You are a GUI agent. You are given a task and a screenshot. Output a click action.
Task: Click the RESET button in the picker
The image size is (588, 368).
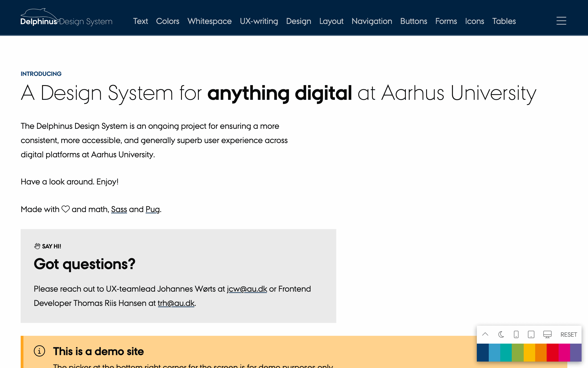tap(568, 335)
